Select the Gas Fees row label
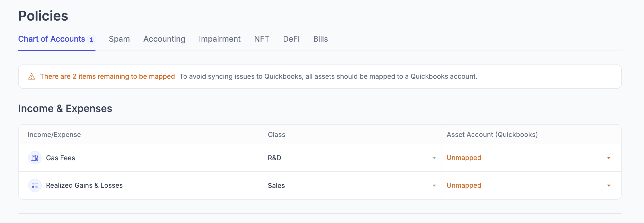Viewport: 644px width, 223px height. click(60, 158)
